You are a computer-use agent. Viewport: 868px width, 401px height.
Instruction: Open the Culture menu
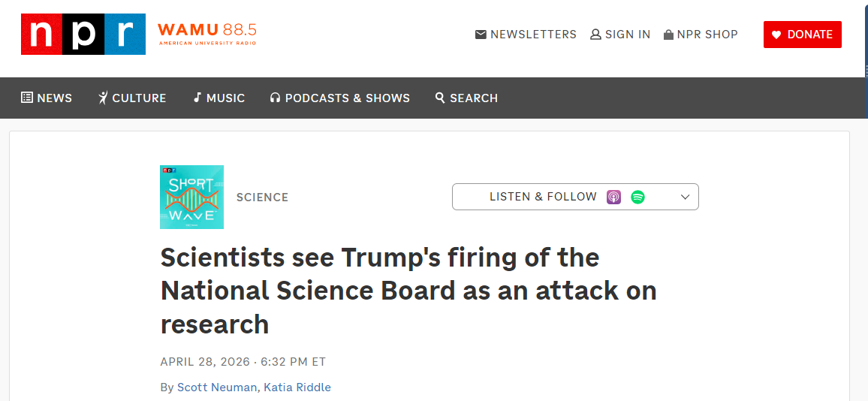(132, 98)
